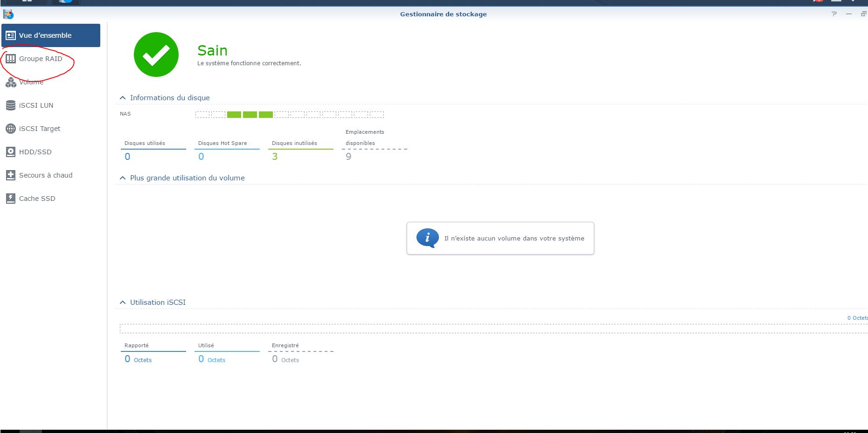Click the Secours à chaud plus icon
This screenshot has height=433, width=868.
(x=11, y=175)
